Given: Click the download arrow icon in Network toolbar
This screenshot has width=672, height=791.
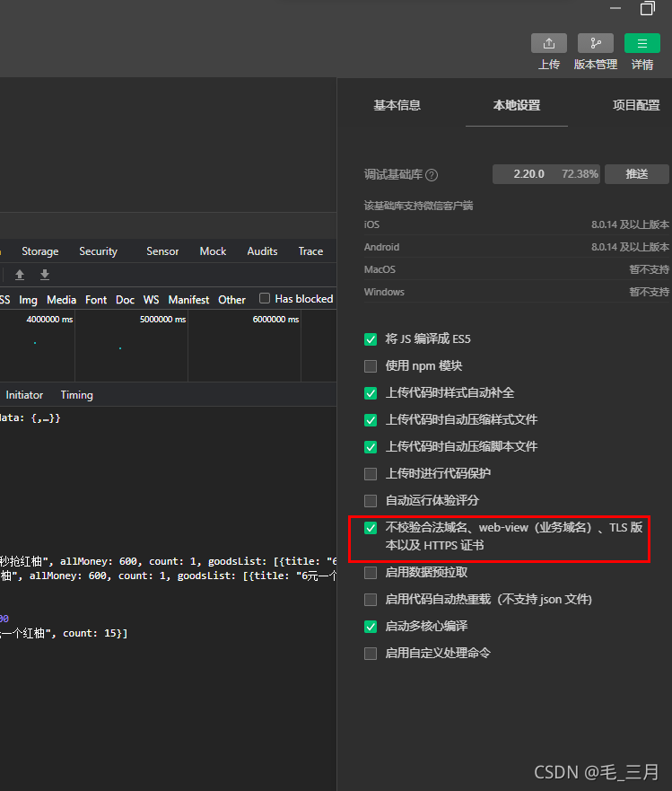Looking at the screenshot, I should 45,275.
